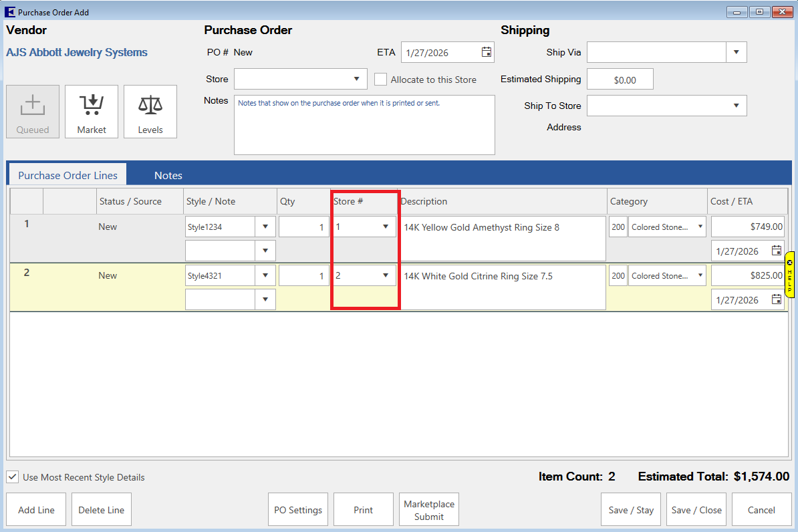Open calendar icon for line 2 ETA
Image resolution: width=798 pixels, height=532 pixels.
tap(776, 299)
